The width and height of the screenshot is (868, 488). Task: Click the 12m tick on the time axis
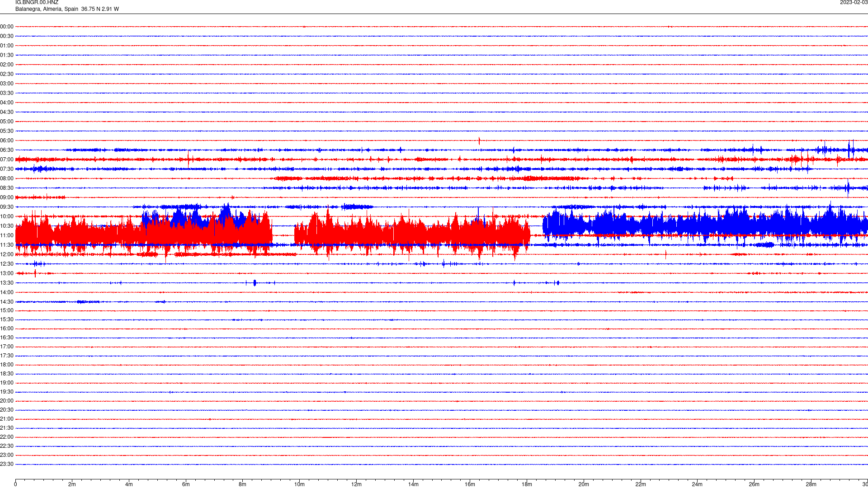coord(356,484)
